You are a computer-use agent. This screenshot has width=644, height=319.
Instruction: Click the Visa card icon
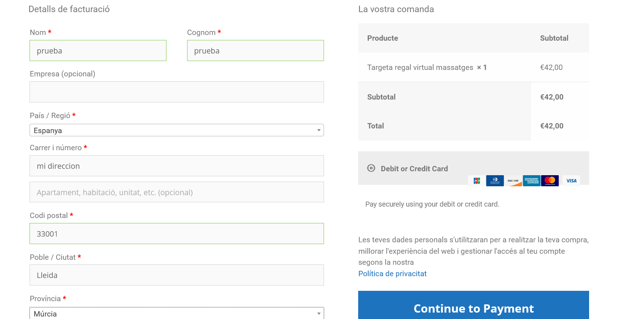[571, 181]
